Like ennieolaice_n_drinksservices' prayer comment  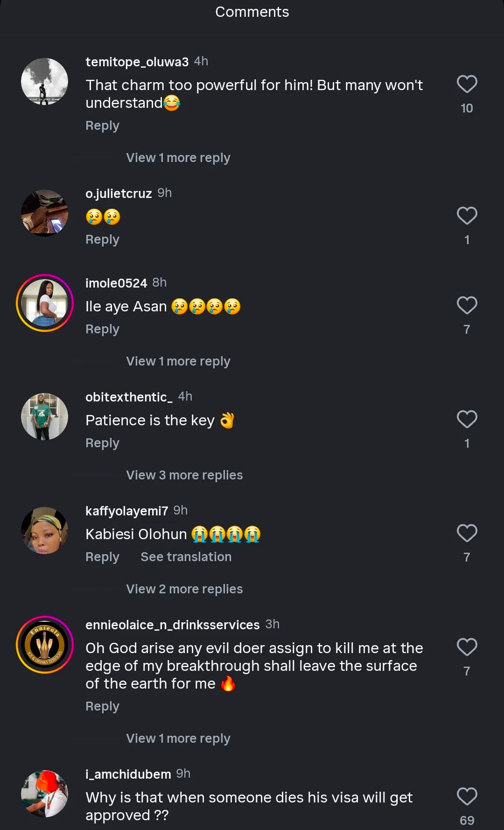pyautogui.click(x=467, y=647)
